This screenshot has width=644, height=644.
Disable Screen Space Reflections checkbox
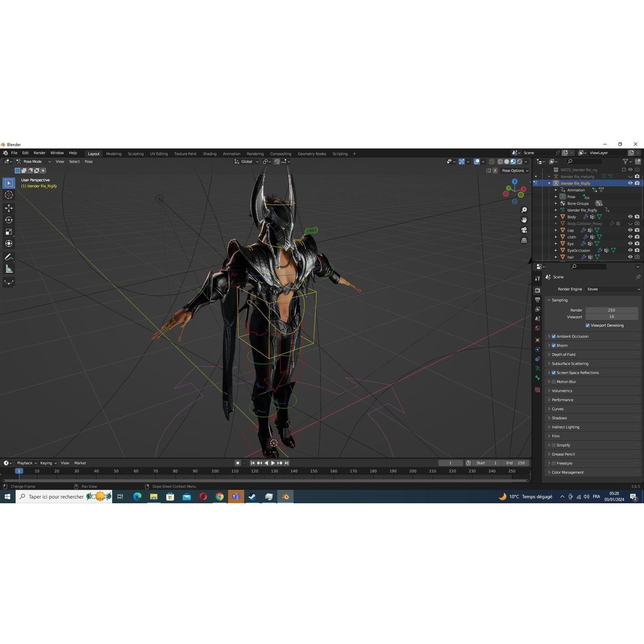click(553, 373)
